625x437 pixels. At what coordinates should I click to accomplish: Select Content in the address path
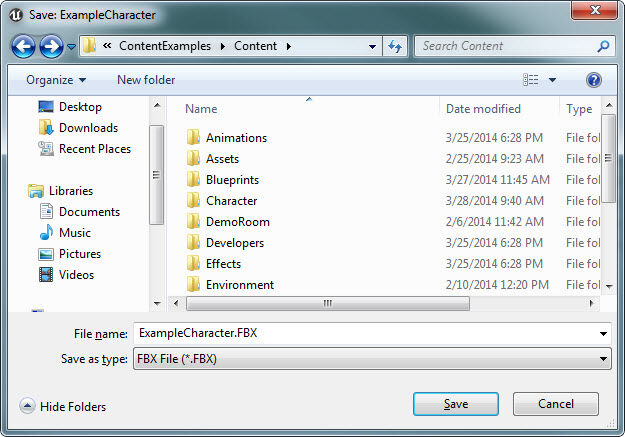pos(255,46)
